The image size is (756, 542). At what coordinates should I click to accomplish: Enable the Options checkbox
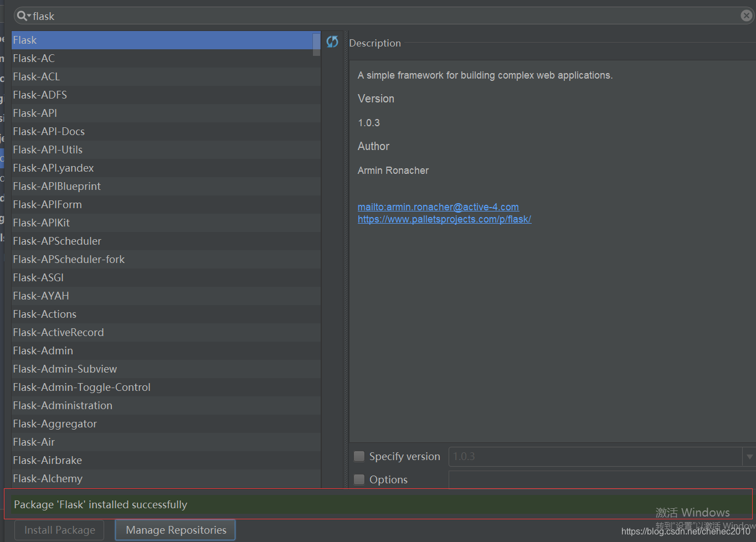click(359, 479)
